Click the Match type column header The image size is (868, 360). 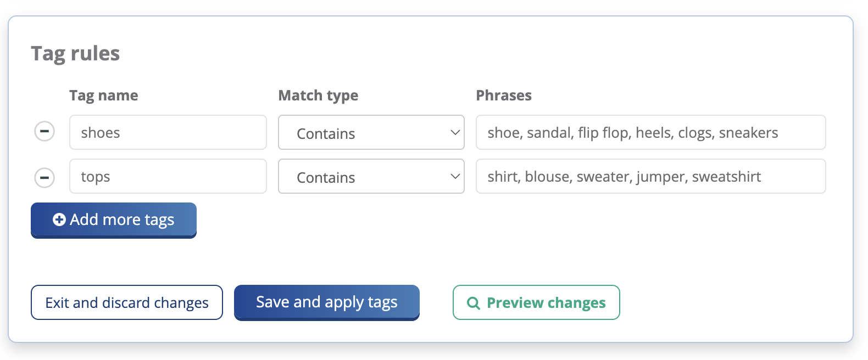(x=318, y=95)
